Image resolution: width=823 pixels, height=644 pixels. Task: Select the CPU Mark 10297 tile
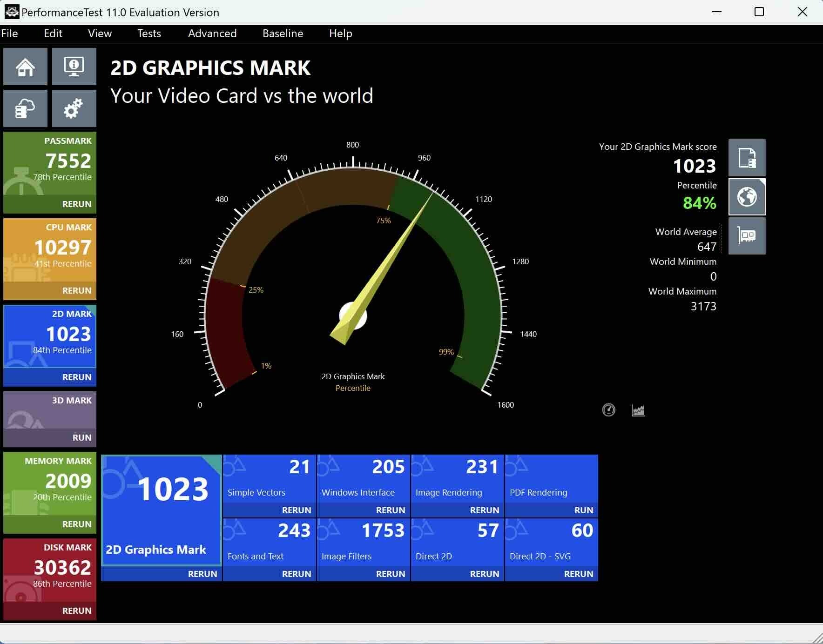pyautogui.click(x=50, y=249)
